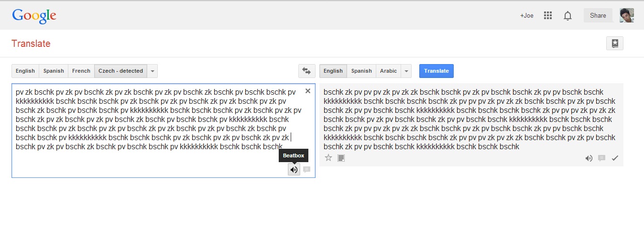
Task: Open the Google apps grid
Action: tap(548, 15)
